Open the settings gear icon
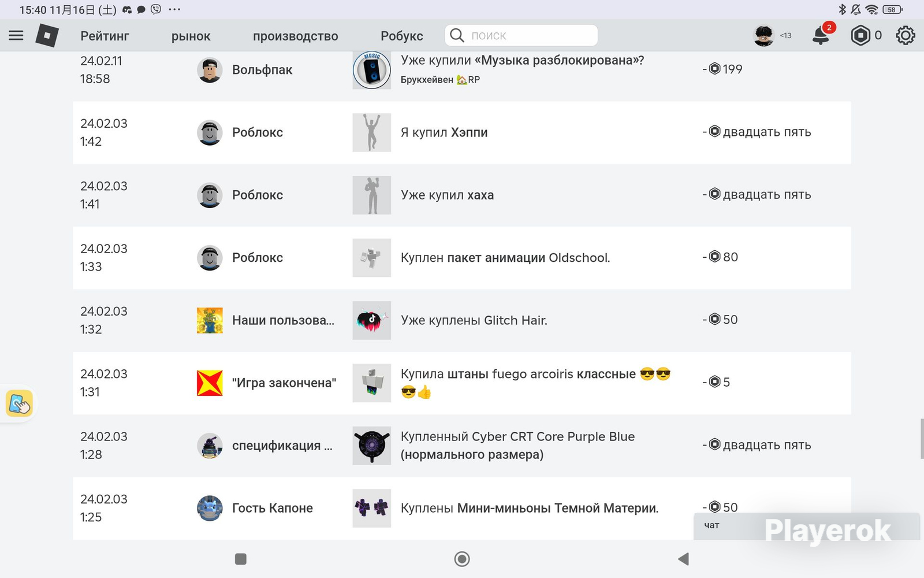The width and height of the screenshot is (924, 578). (905, 36)
